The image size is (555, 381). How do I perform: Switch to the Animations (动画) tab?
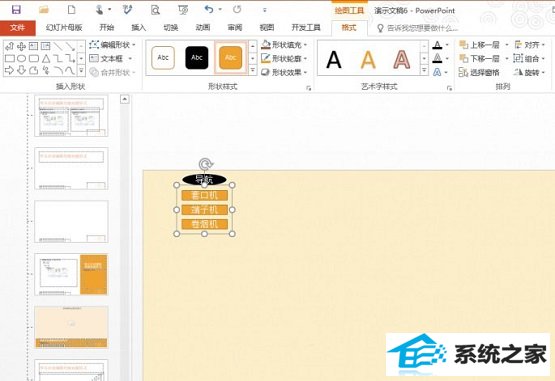click(x=203, y=28)
